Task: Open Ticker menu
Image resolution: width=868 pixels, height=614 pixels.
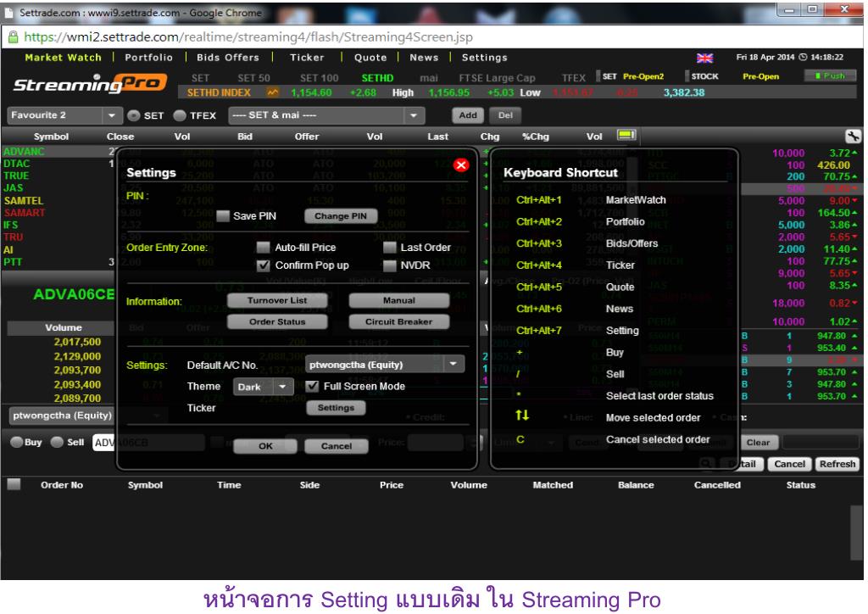Action: [x=307, y=58]
